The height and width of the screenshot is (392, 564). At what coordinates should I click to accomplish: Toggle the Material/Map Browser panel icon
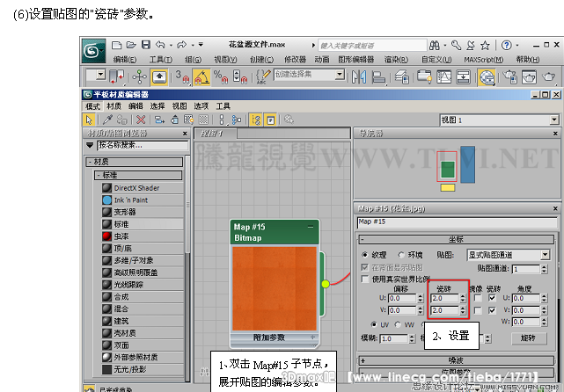coord(256,120)
